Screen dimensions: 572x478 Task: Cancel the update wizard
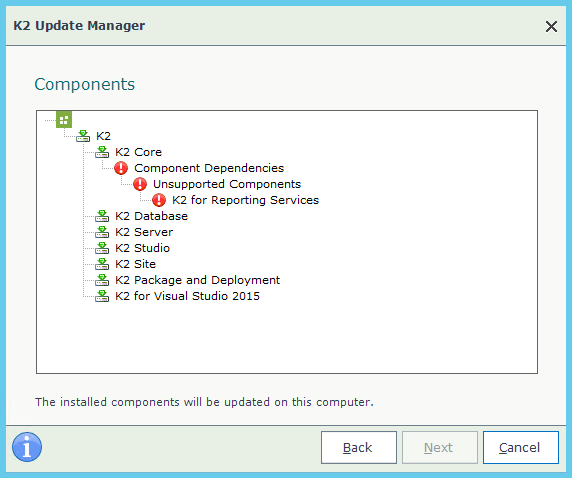pyautogui.click(x=521, y=447)
